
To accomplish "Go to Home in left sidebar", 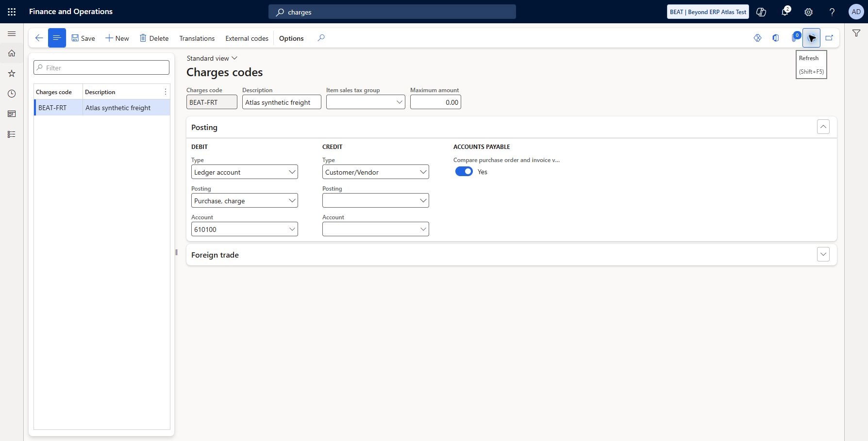I will 12,53.
